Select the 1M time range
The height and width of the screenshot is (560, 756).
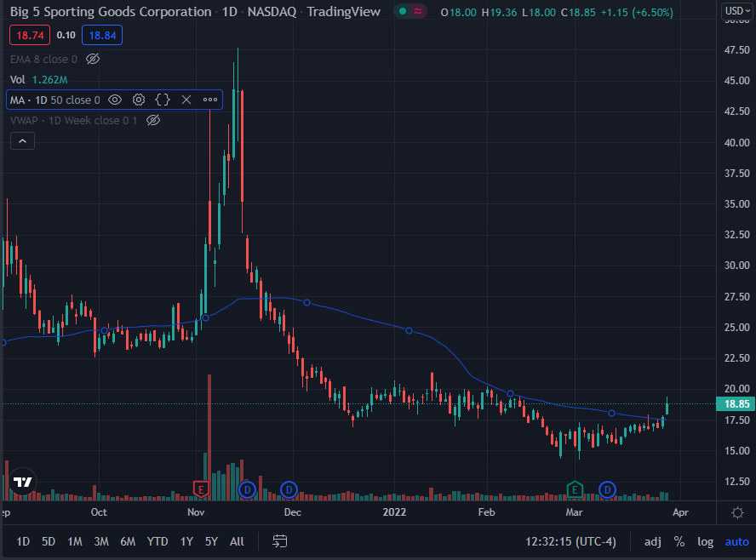click(x=75, y=541)
